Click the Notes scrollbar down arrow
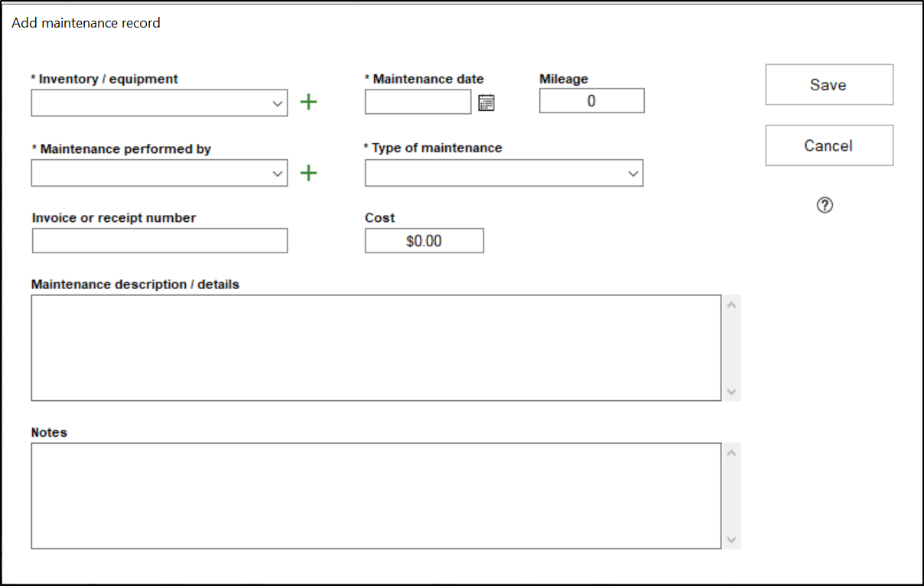This screenshot has width=924, height=586. pos(731,540)
